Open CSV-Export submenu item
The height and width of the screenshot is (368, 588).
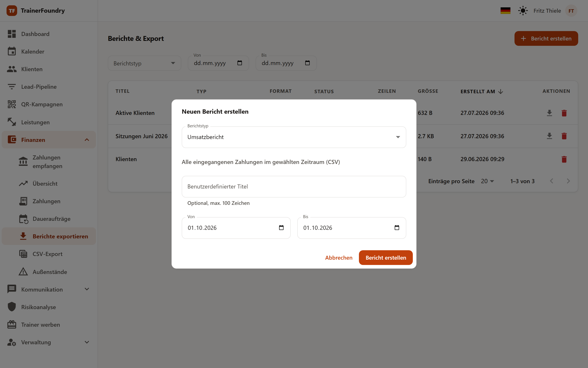pyautogui.click(x=49, y=254)
